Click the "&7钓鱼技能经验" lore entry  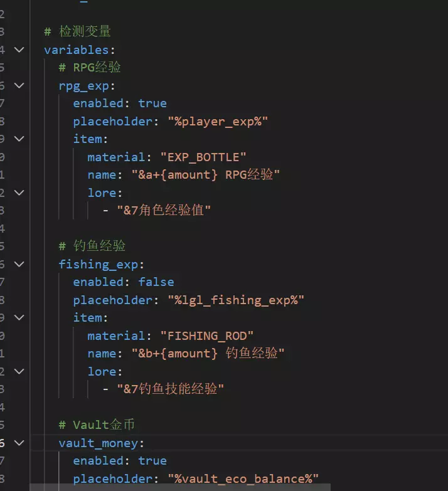[171, 389]
